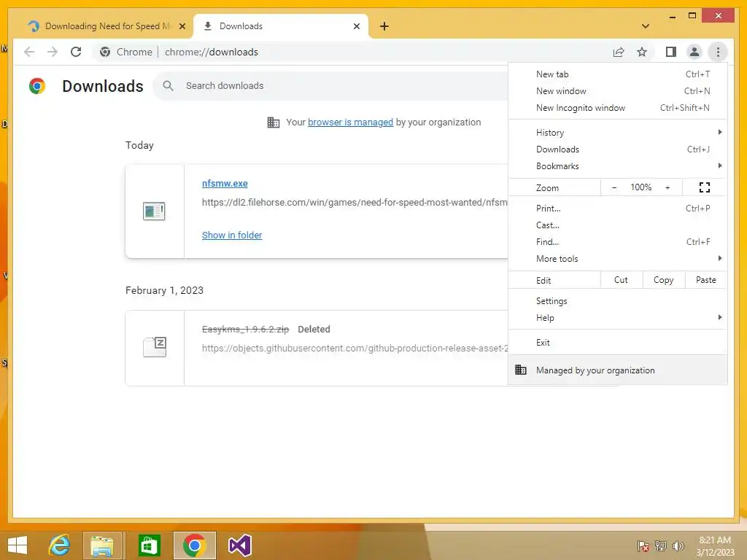Screen dimensions: 747x560
Task: Click the Chrome logo beside Downloads heading
Action: (37, 86)
